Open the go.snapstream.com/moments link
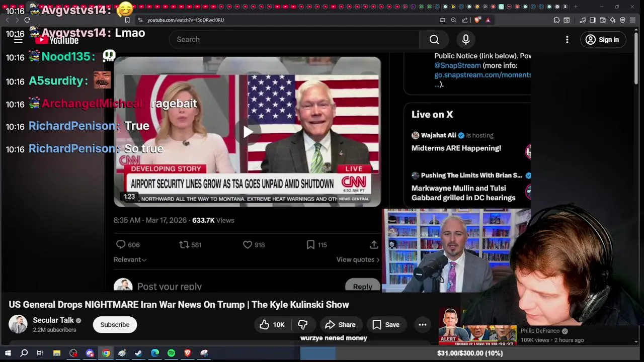The width and height of the screenshot is (644, 362). click(482, 75)
